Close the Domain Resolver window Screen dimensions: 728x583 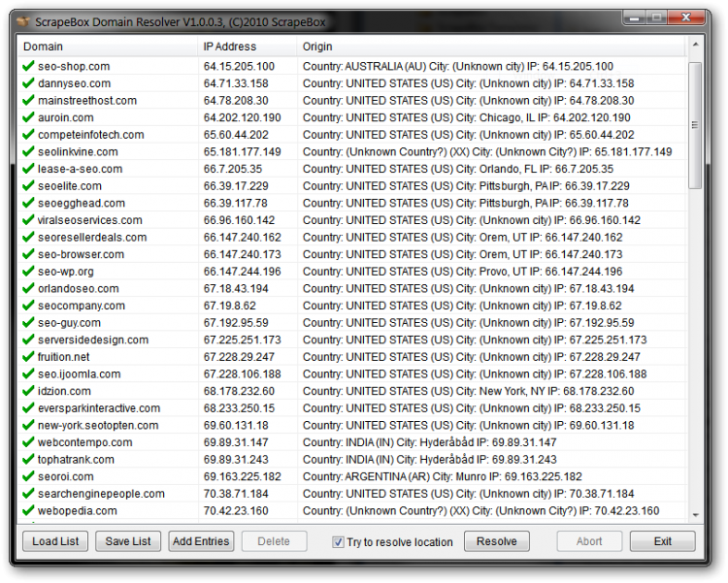pyautogui.click(x=686, y=17)
